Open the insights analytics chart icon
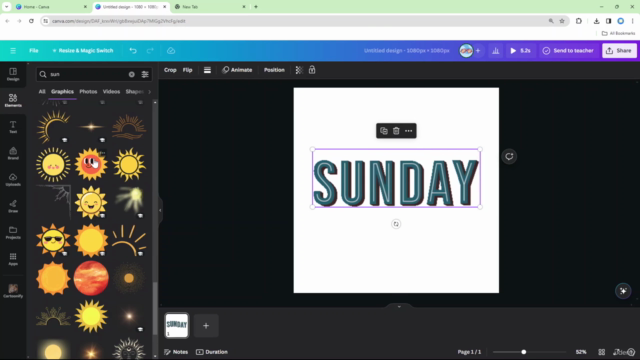The width and height of the screenshot is (640, 360). (x=496, y=51)
